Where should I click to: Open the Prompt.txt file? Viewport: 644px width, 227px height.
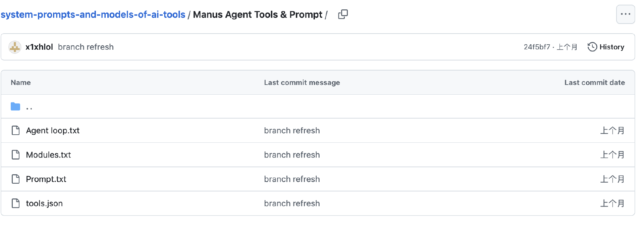point(46,179)
